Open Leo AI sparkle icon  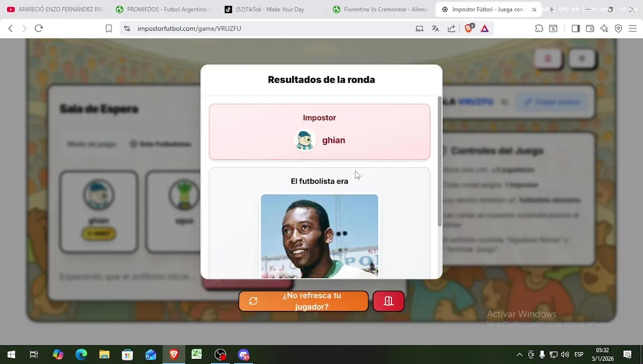point(604,29)
